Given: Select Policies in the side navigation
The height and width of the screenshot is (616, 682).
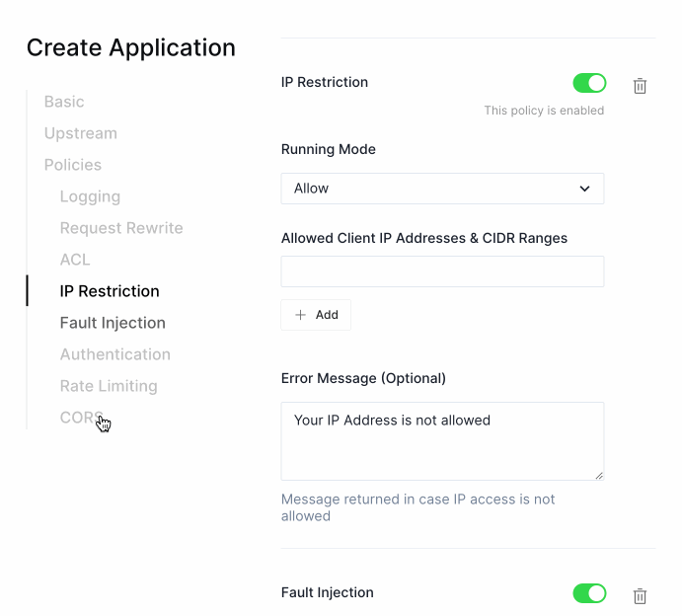Looking at the screenshot, I should [73, 165].
